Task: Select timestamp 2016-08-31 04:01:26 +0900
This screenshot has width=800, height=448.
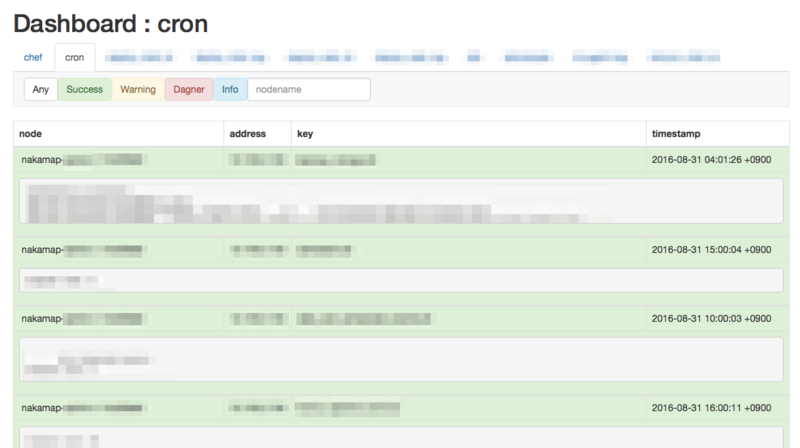Action: pyautogui.click(x=711, y=160)
